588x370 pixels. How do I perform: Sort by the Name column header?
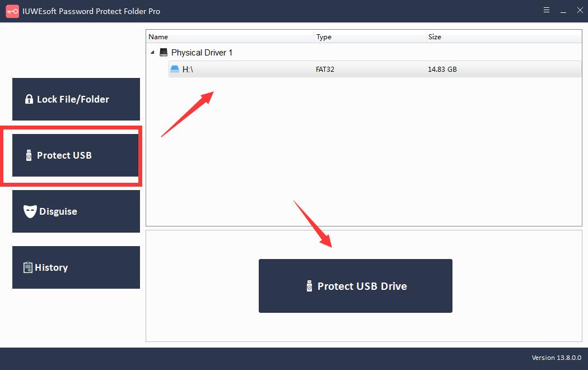(230, 37)
